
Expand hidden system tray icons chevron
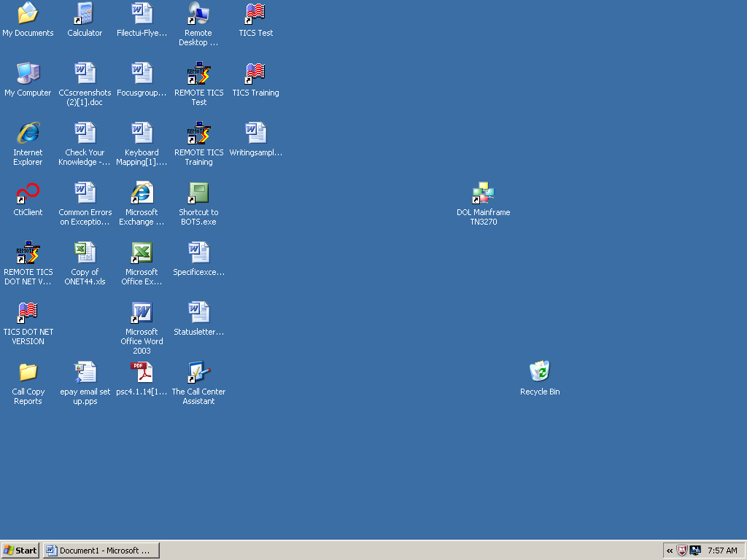pos(670,551)
